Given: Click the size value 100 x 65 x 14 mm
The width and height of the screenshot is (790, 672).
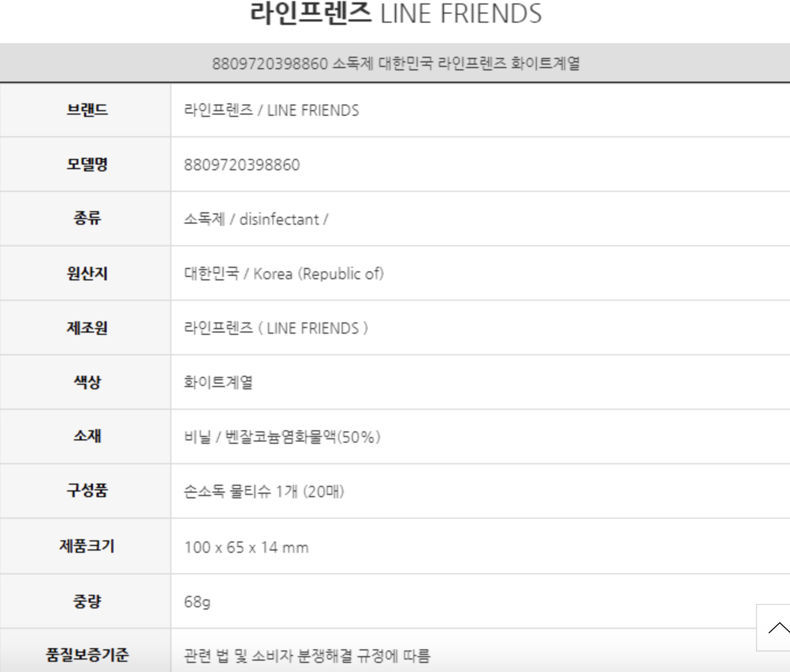Looking at the screenshot, I should 246,547.
